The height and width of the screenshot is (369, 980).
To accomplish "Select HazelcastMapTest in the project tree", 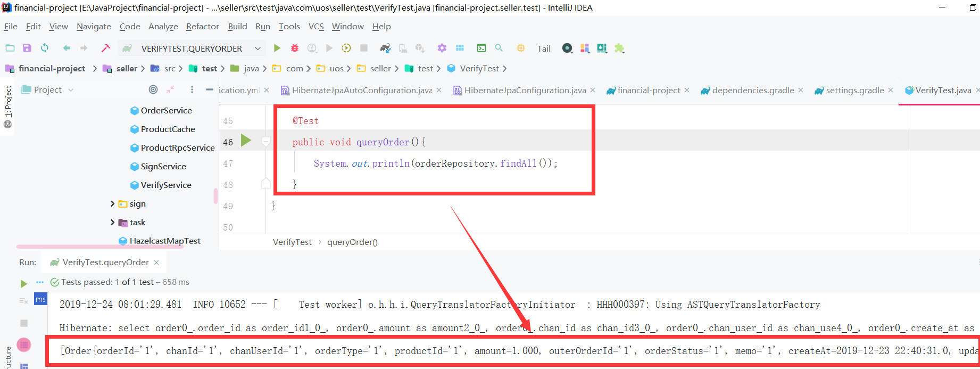I will (x=165, y=241).
